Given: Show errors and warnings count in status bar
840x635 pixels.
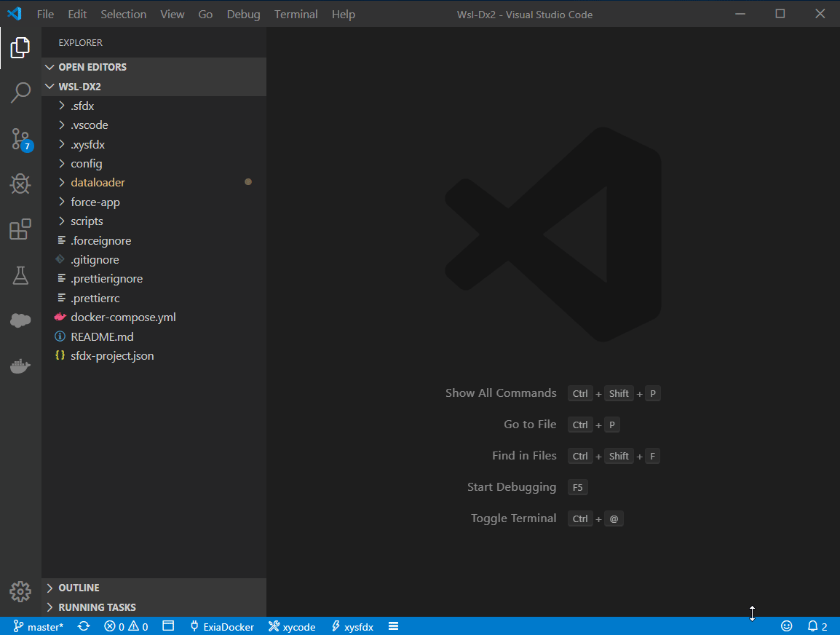Looking at the screenshot, I should click(126, 626).
